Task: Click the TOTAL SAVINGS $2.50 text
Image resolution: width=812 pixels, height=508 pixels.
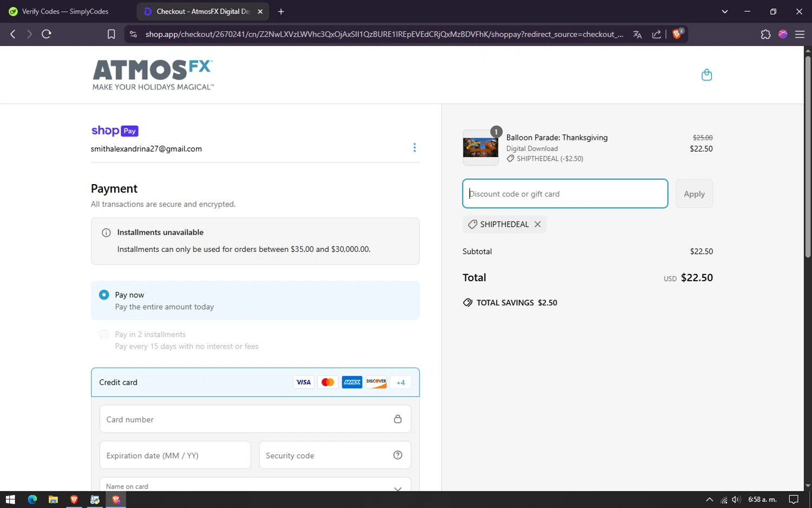Action: [517, 303]
